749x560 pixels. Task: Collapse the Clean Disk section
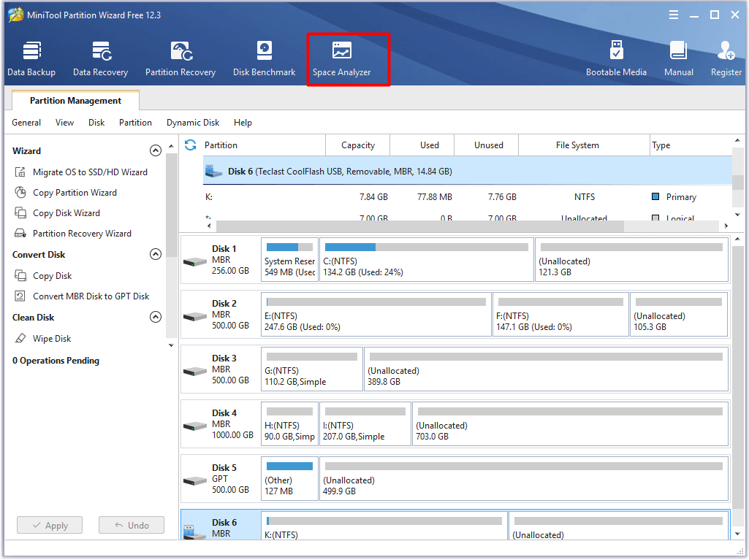(156, 317)
